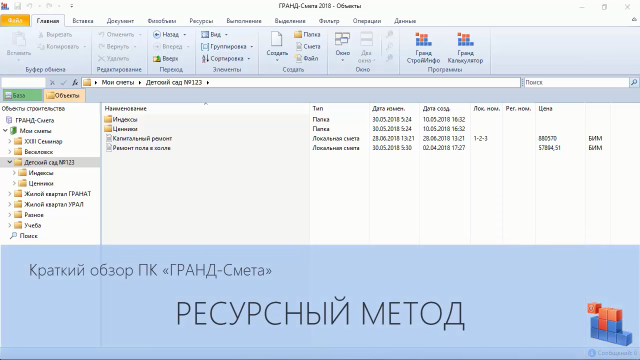Go forward with the Вперед button
This screenshot has width=640, height=360.
click(167, 47)
